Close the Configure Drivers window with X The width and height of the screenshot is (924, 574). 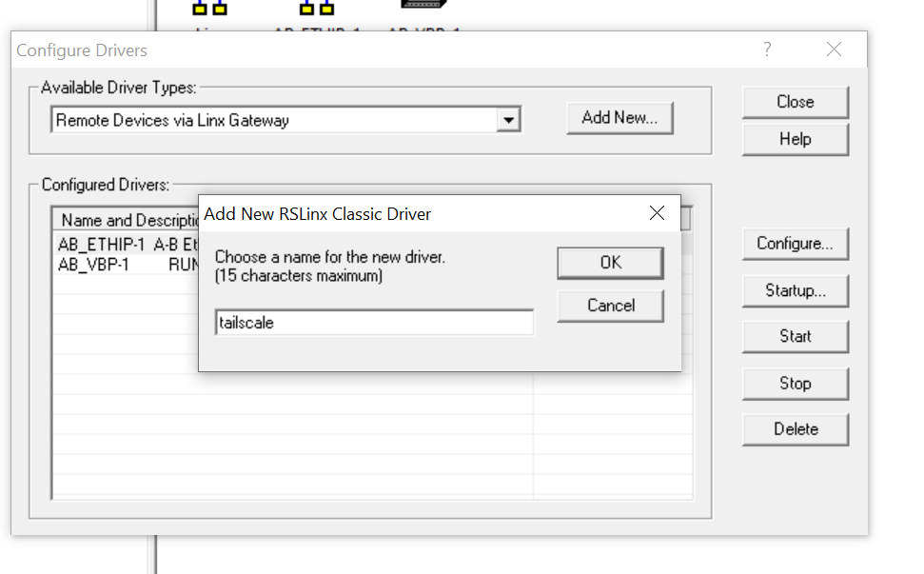pyautogui.click(x=834, y=49)
